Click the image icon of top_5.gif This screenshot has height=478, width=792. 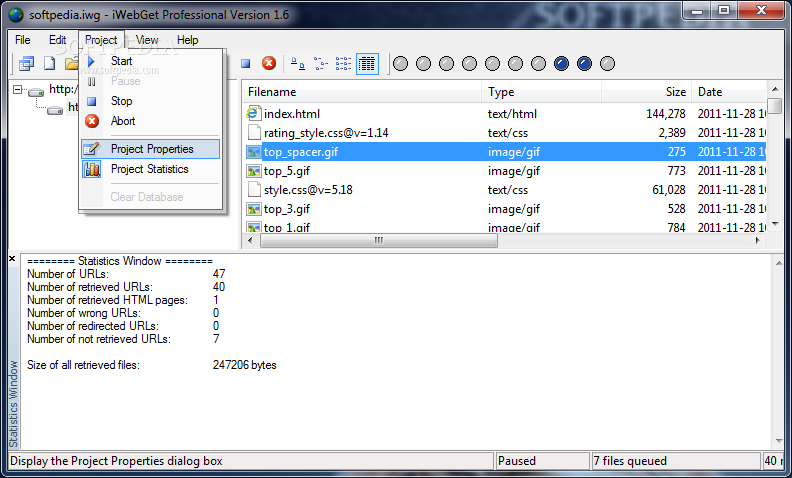(254, 171)
